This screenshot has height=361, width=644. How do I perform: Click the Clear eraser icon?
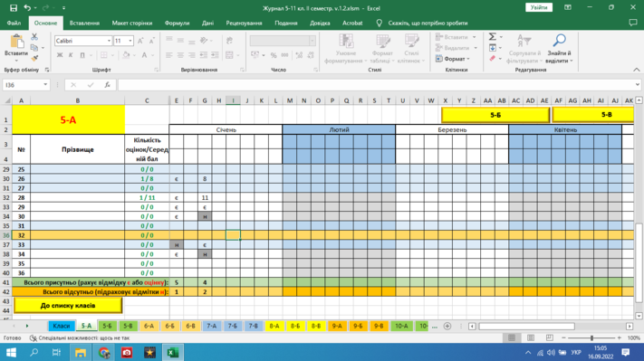click(x=493, y=59)
